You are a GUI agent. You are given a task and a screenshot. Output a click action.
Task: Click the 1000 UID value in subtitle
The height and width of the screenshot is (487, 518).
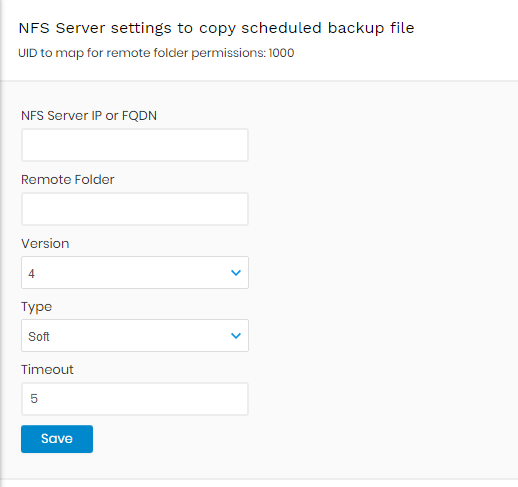click(281, 53)
